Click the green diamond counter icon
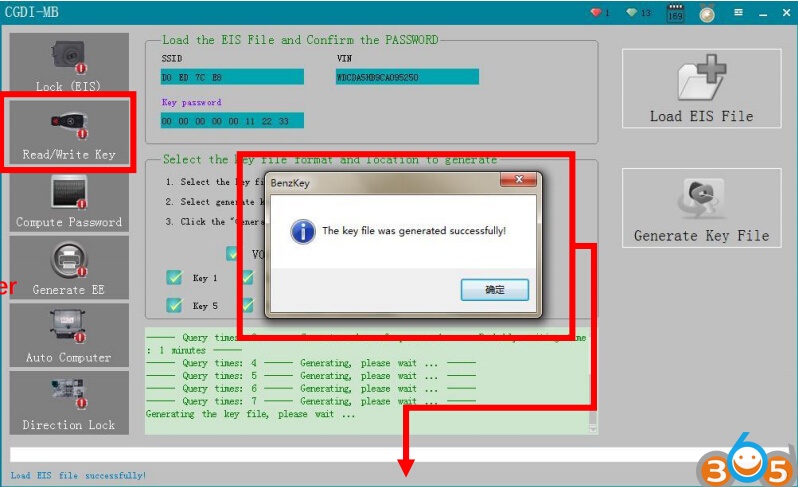Screen dimensions: 798x487 632,13
